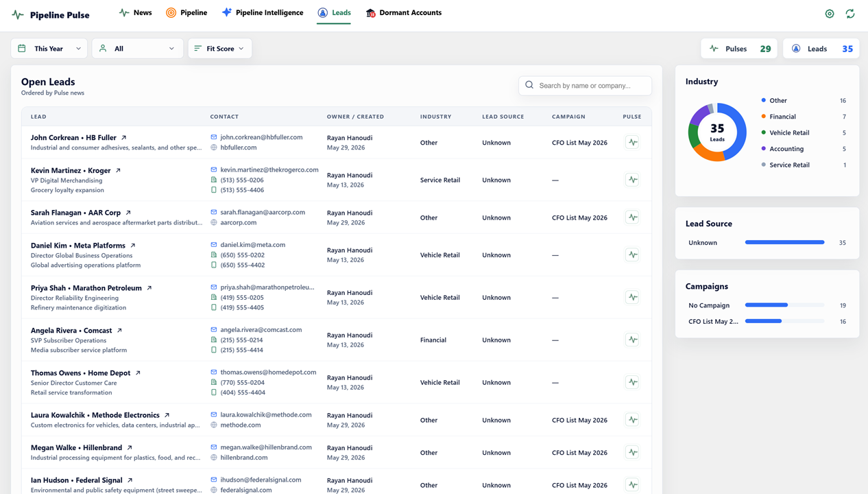Click into the name or company search field

point(585,85)
